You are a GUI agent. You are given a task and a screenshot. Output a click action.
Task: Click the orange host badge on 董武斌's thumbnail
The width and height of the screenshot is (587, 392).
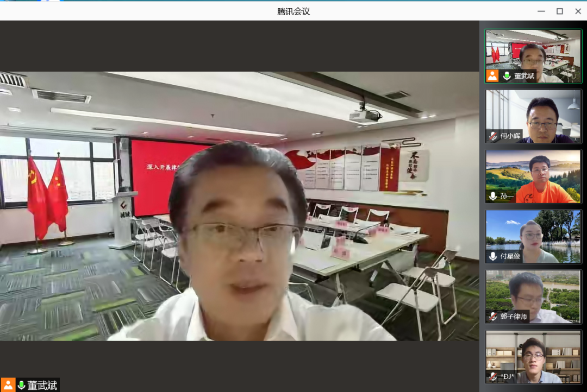click(x=492, y=76)
